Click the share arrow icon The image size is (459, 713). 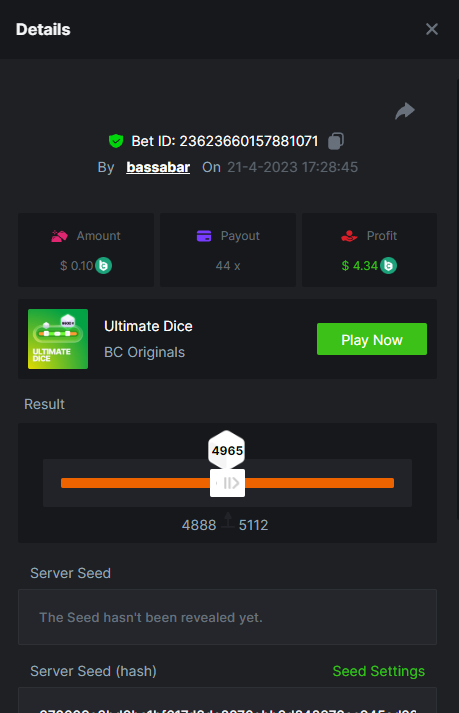tap(405, 111)
